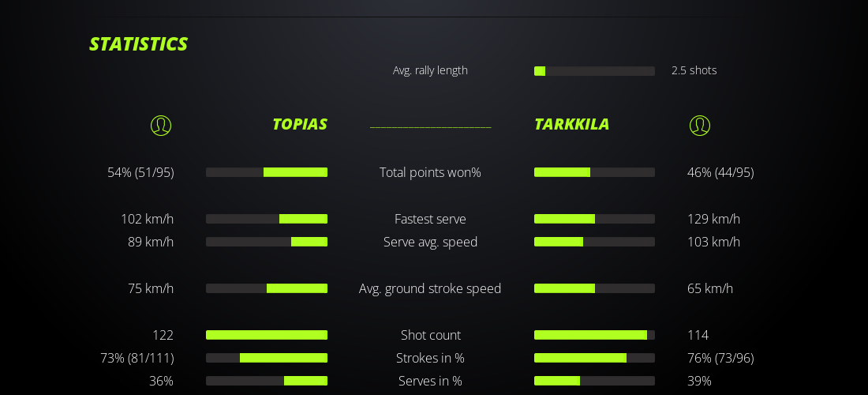Click Tarkkila's Serves in % bar

594,381
